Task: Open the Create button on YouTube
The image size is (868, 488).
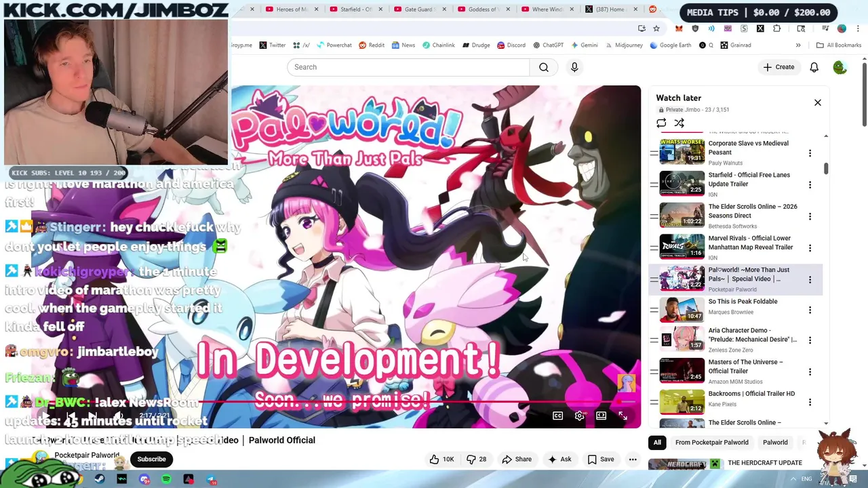Action: tap(778, 67)
